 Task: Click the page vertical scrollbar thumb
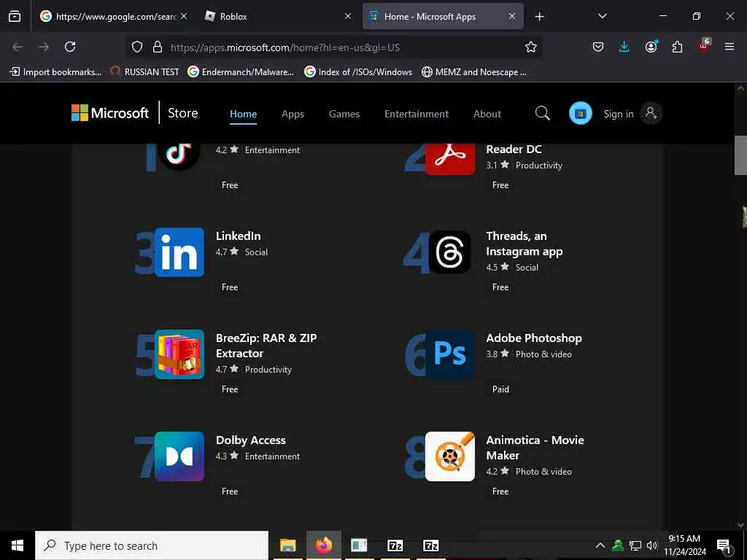[740, 155]
